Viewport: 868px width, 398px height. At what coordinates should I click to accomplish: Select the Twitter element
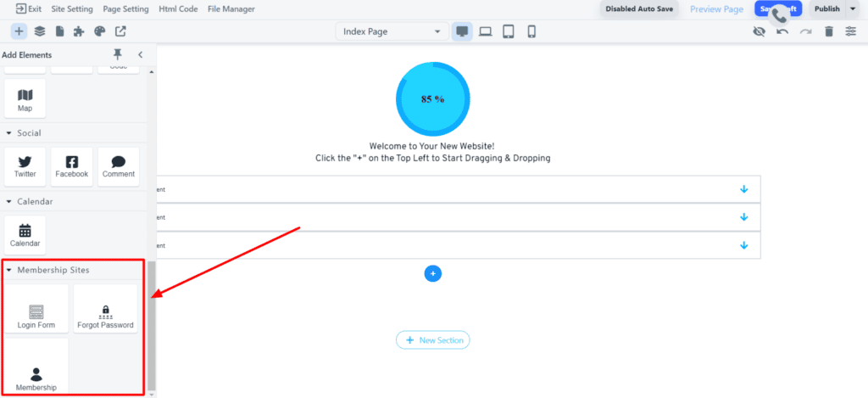pyautogui.click(x=25, y=167)
